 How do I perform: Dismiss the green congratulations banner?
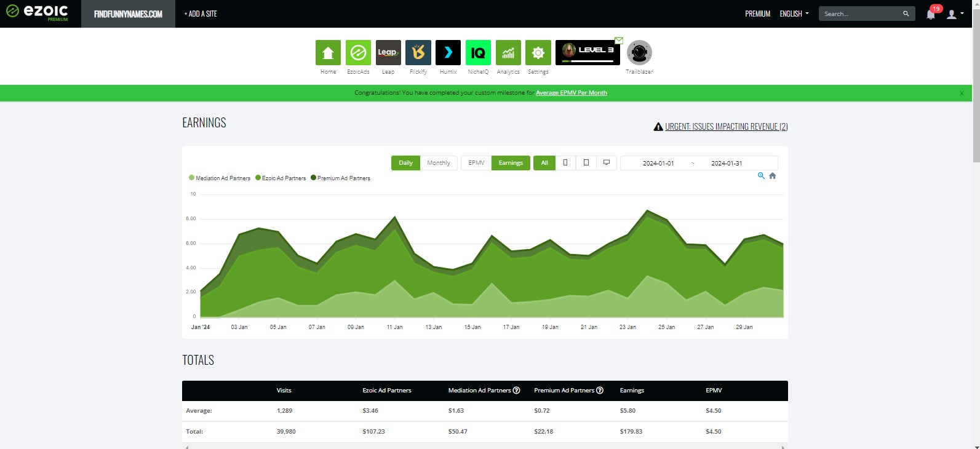click(x=962, y=93)
